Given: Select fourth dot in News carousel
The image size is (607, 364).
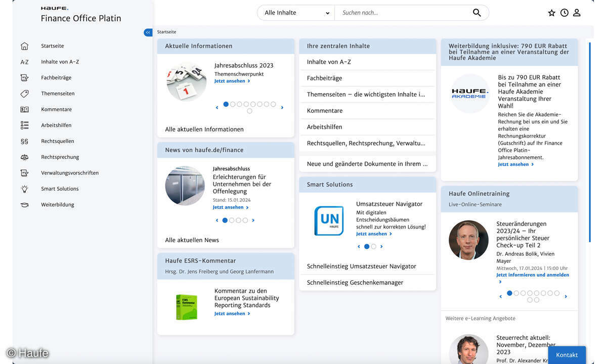Looking at the screenshot, I should pyautogui.click(x=245, y=220).
